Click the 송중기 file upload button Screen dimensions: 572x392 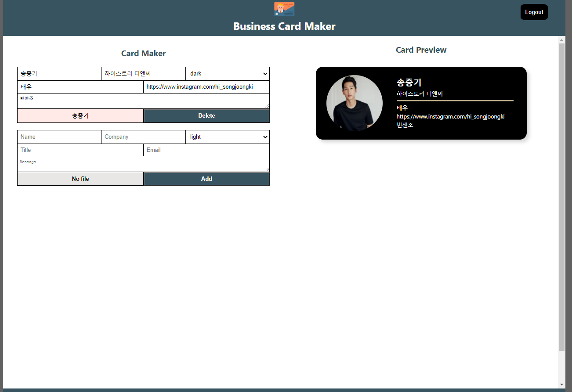pos(80,115)
